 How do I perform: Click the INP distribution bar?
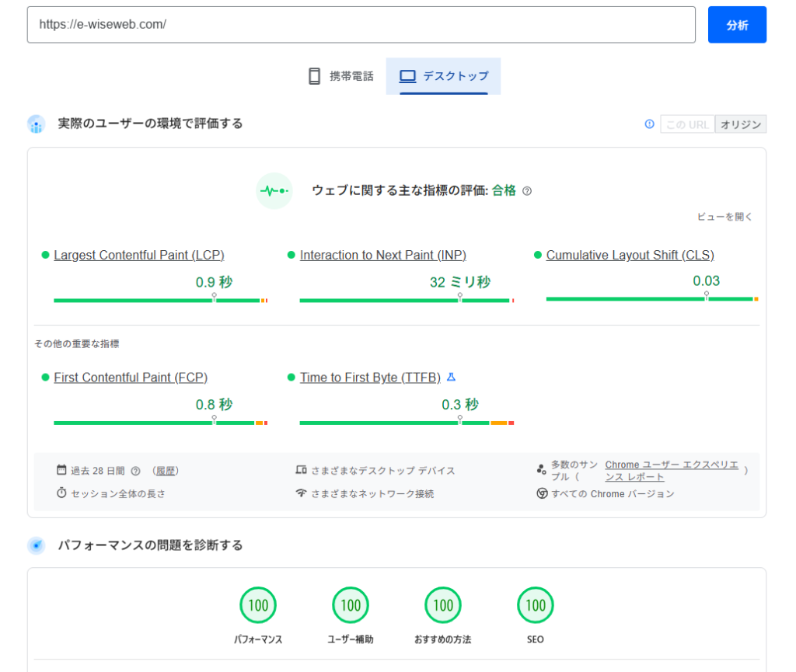pyautogui.click(x=407, y=300)
